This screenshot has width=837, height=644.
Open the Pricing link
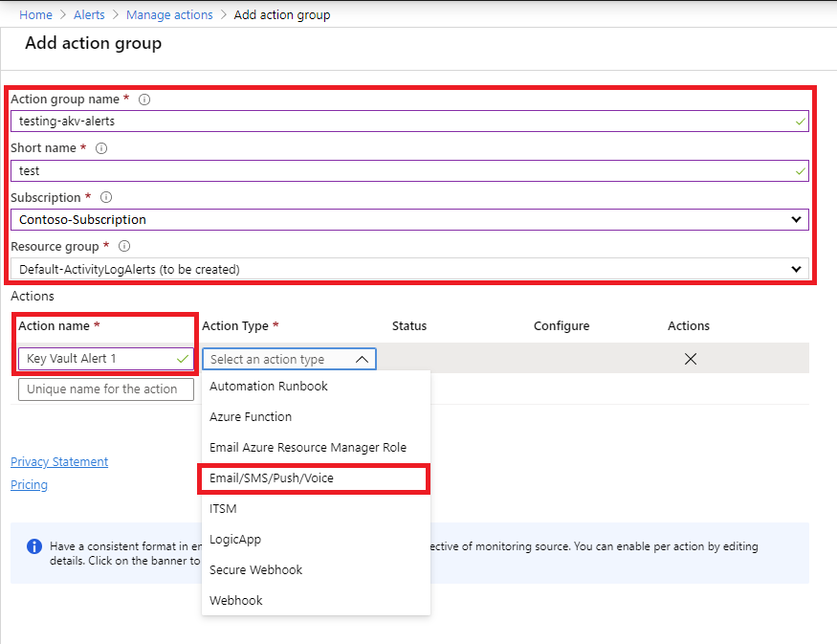(x=29, y=484)
